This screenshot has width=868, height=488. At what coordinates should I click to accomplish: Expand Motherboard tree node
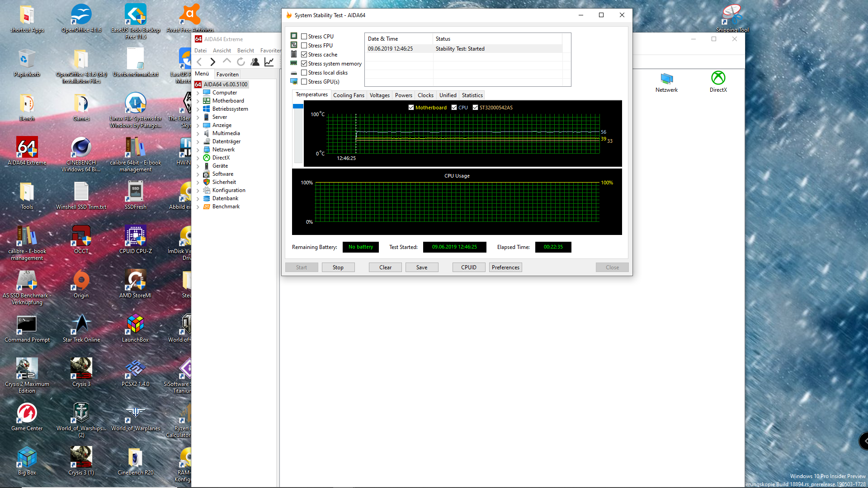pos(198,101)
